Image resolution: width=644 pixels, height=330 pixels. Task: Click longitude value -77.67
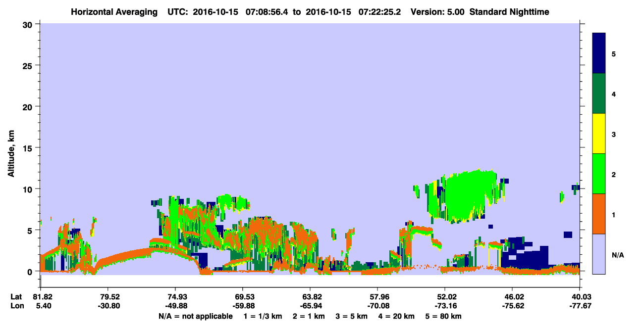580,306
